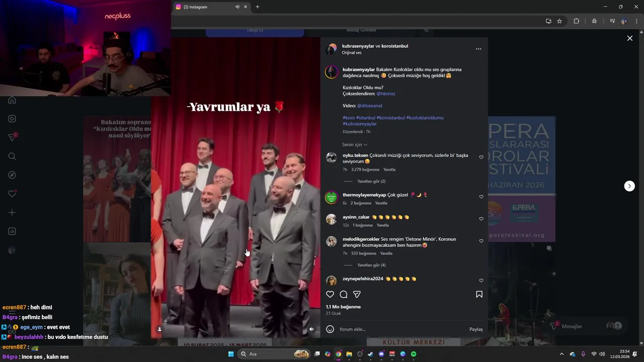Open the Chrome profile avatar
644x362 pixels.
[x=624, y=21]
